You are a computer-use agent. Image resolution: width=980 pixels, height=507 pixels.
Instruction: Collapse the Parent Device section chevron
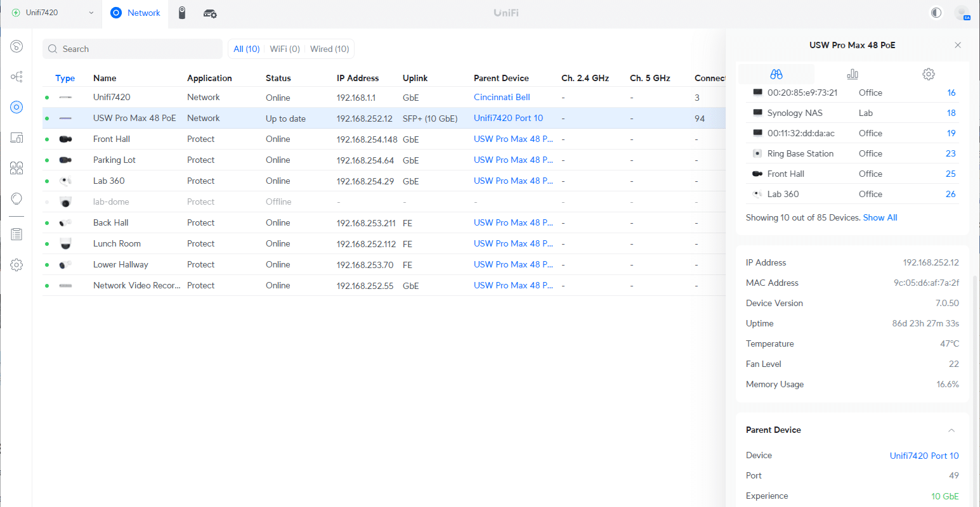click(951, 430)
